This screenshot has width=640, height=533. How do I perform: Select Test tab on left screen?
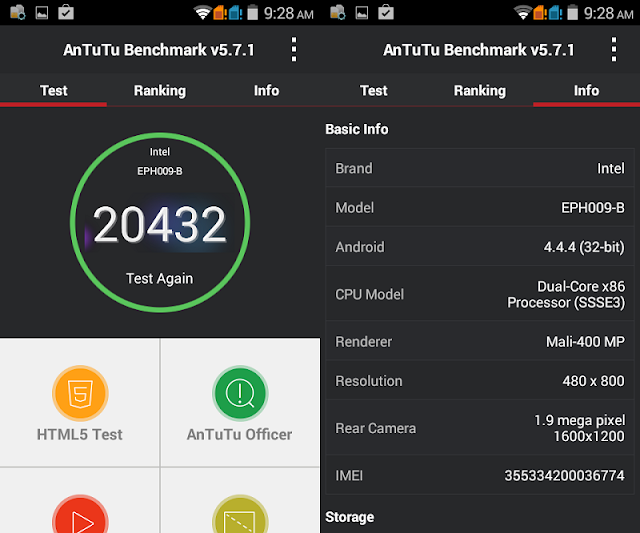53,90
